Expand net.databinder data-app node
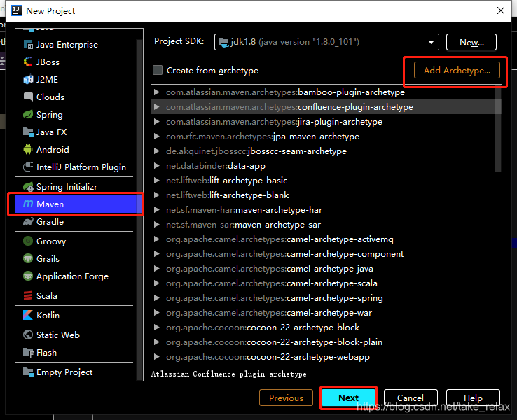This screenshot has width=517, height=420. 157,166
